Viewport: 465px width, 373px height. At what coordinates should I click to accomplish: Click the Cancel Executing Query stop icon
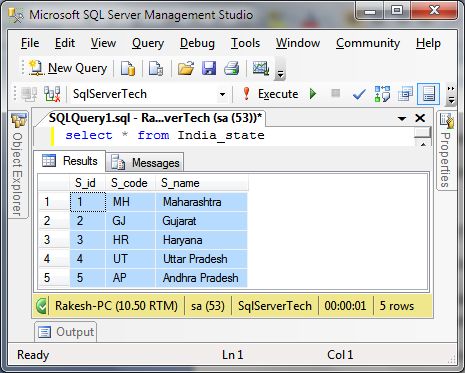[x=336, y=93]
